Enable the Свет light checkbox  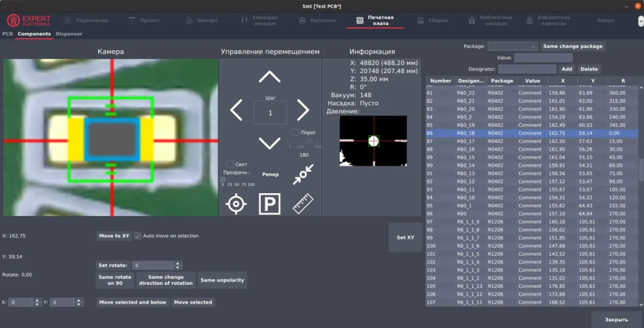[x=230, y=164]
